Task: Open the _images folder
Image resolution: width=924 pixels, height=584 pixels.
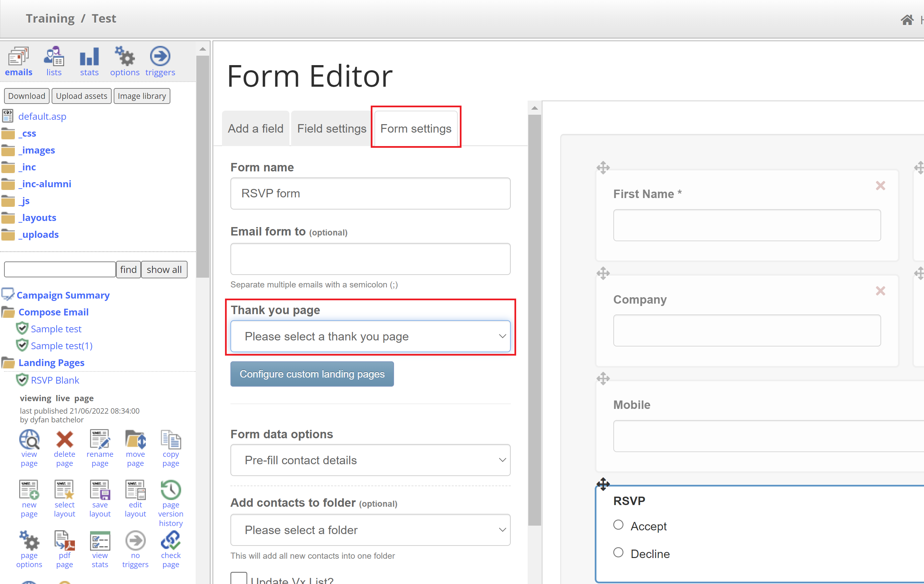Action: tap(36, 150)
